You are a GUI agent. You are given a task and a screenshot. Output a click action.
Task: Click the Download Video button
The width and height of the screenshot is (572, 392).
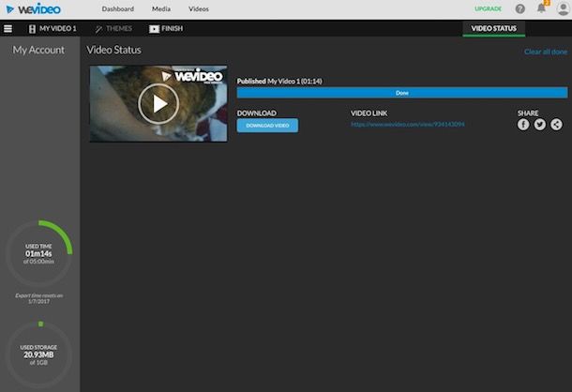[267, 126]
